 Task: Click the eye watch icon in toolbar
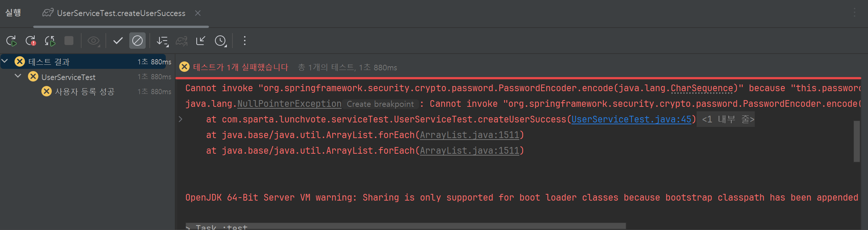point(94,41)
